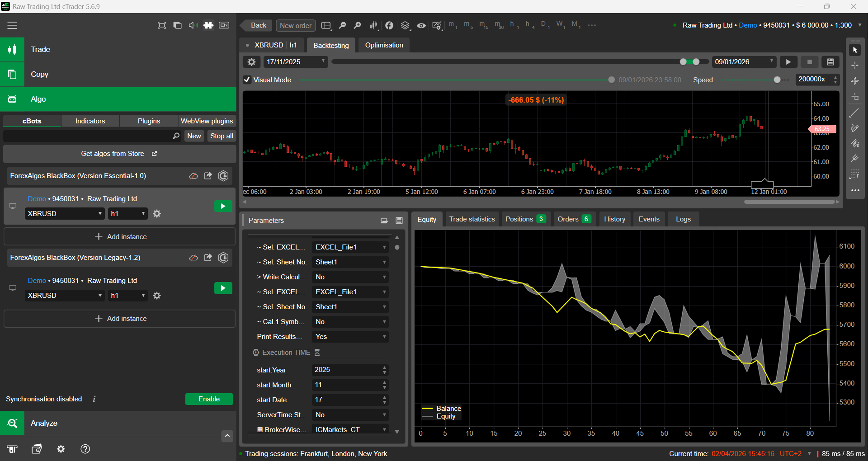The height and width of the screenshot is (461, 868).
Task: Click the Stop all button
Action: click(x=222, y=136)
